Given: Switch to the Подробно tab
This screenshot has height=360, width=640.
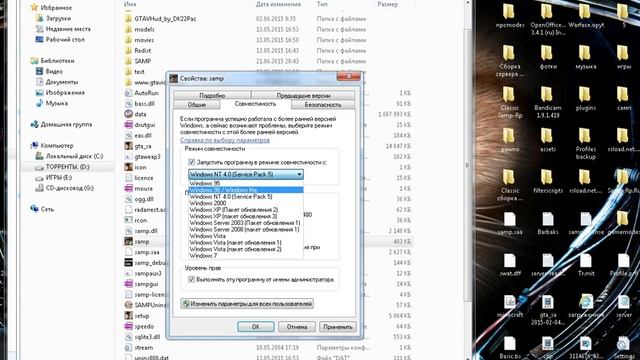Looking at the screenshot, I should pyautogui.click(x=212, y=96).
